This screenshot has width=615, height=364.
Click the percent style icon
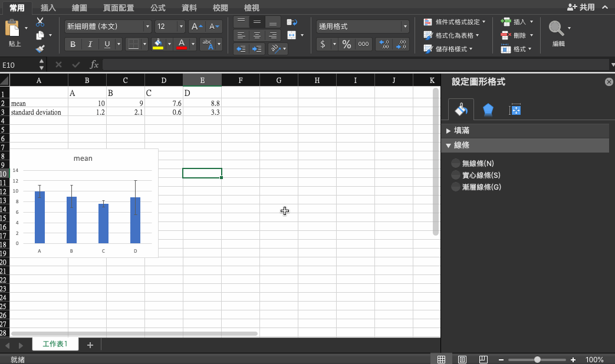tap(347, 44)
